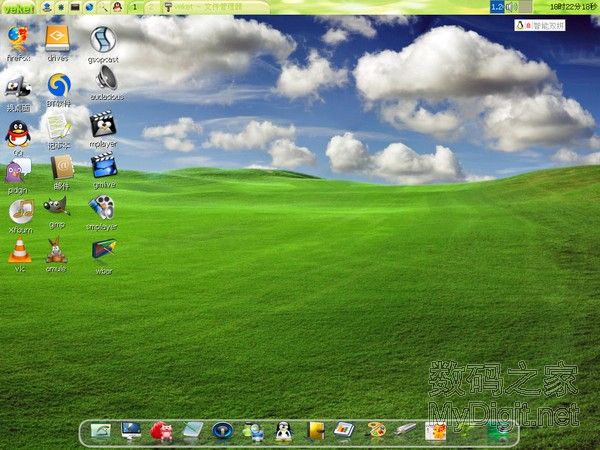
Task: Open the Firefox desktop icon
Action: coord(17,40)
